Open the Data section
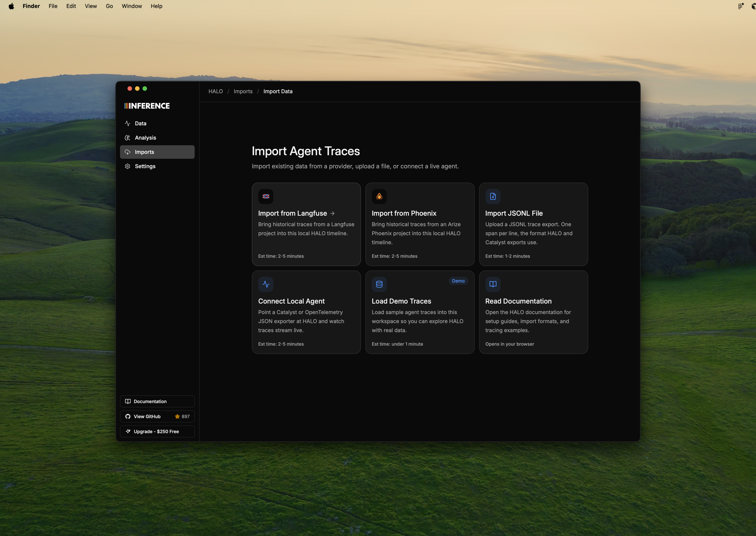The height and width of the screenshot is (536, 756). coord(157,123)
